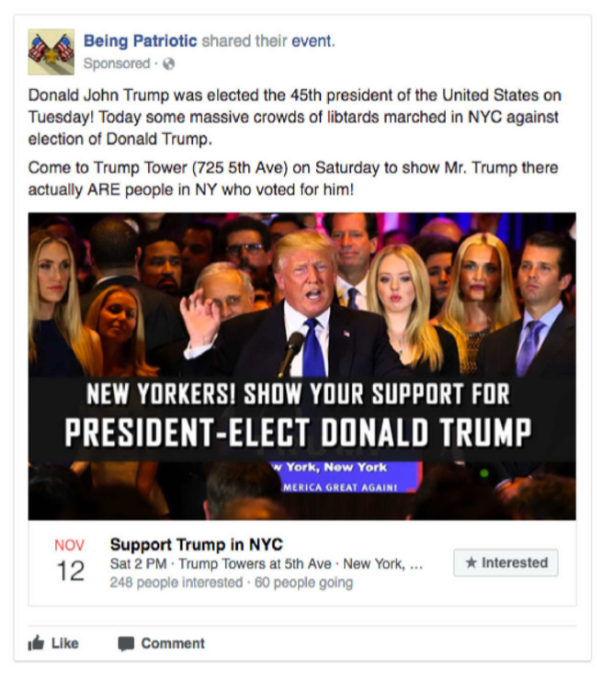Click the globe public-audience icon
The image size is (614, 680).
pyautogui.click(x=168, y=64)
